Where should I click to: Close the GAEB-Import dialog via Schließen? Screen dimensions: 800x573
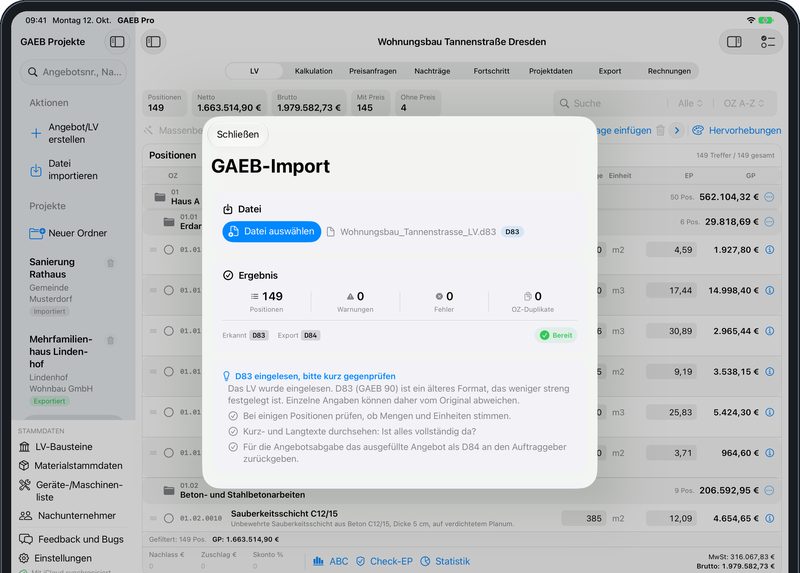point(238,134)
